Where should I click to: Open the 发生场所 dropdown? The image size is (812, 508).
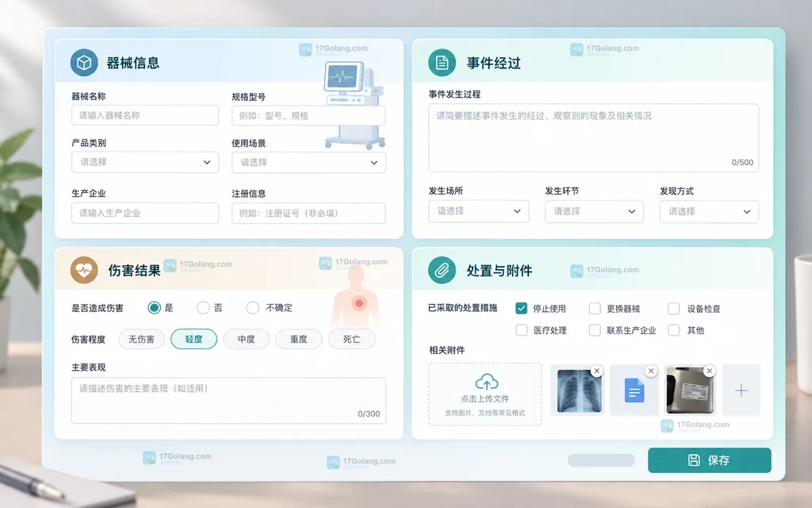tap(478, 211)
